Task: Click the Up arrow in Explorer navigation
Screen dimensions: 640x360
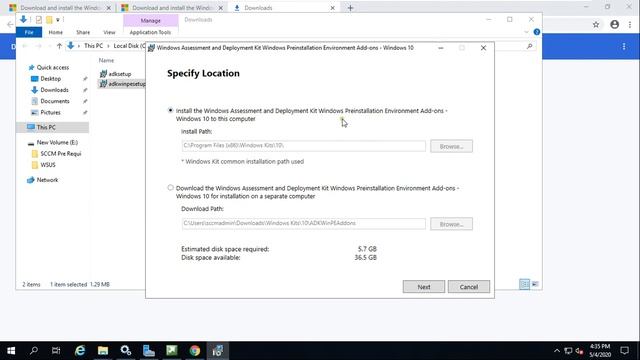Action: pyautogui.click(x=59, y=46)
